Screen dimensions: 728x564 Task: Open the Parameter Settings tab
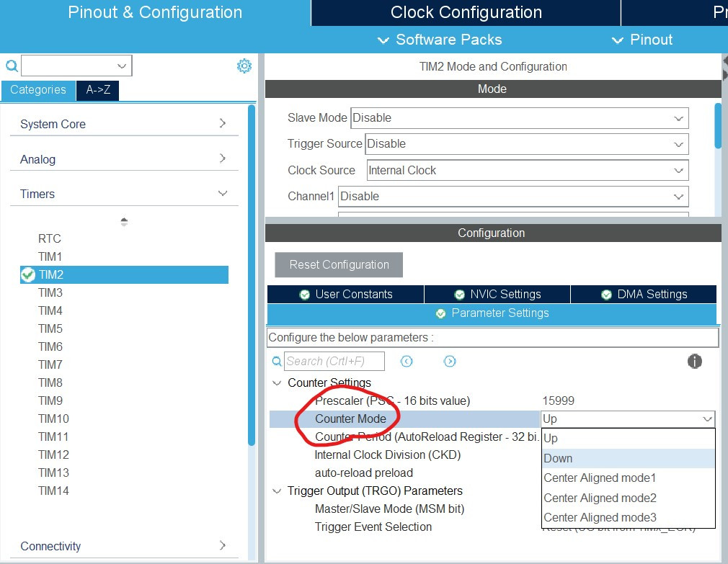coord(492,313)
